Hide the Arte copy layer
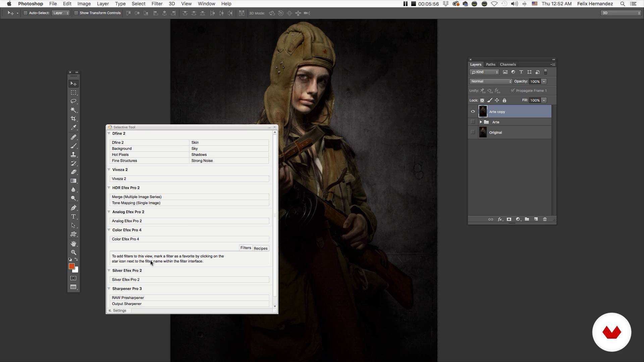Image resolution: width=644 pixels, height=362 pixels. (473, 112)
